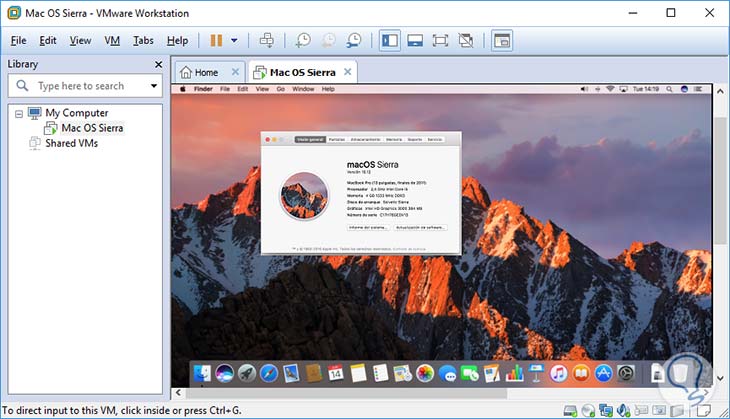Open Finder menu in macOS menu bar
Viewport: 730px width, 419px height.
point(203,89)
